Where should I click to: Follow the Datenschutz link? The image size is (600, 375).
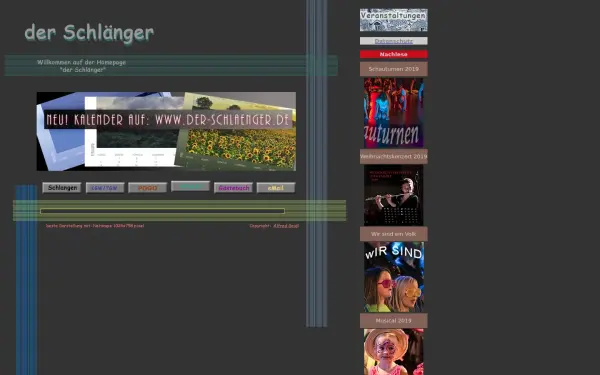coord(393,41)
